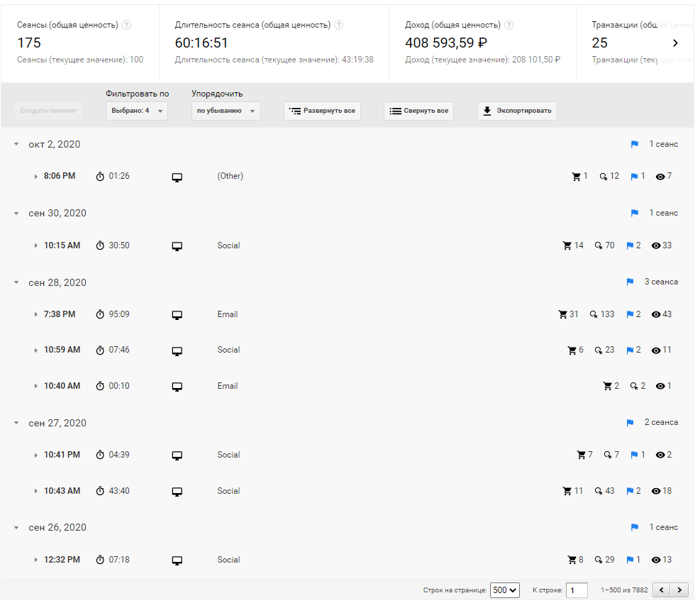Viewport: 700px width, 608px height.
Task: Expand the 8:06 PM session row
Action: (x=36, y=177)
